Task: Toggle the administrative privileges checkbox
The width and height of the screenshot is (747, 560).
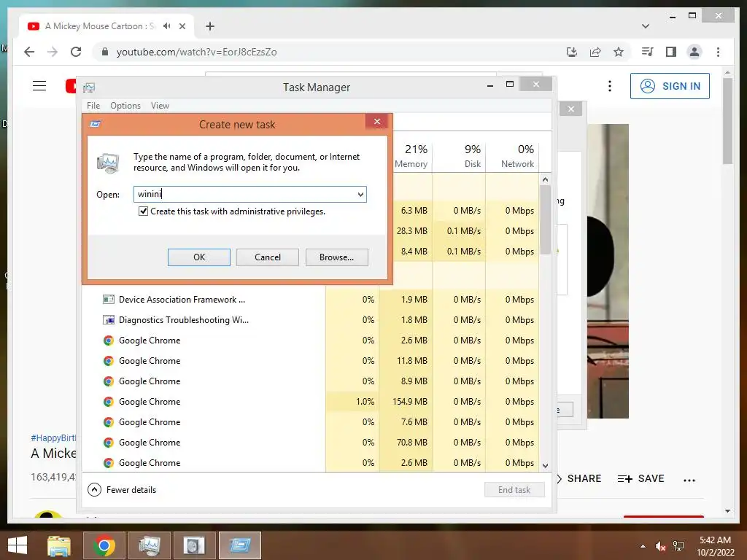Action: (x=143, y=211)
